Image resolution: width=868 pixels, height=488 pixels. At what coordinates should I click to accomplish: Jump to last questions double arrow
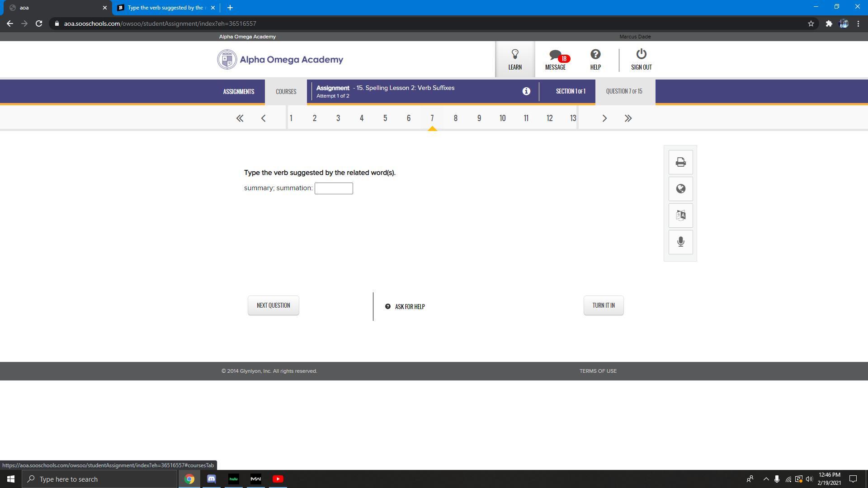pyautogui.click(x=628, y=118)
